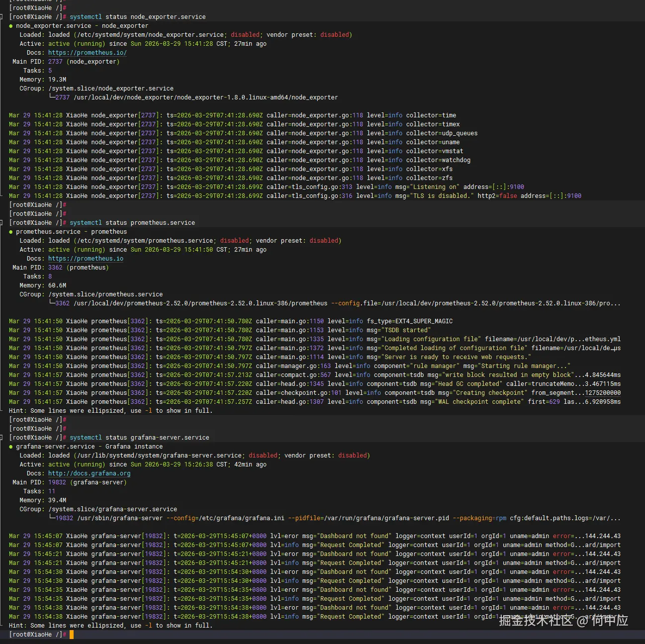The image size is (645, 644).
Task: Click the CGroup path /system.slice/grafana-server.service
Action: [x=113, y=509]
